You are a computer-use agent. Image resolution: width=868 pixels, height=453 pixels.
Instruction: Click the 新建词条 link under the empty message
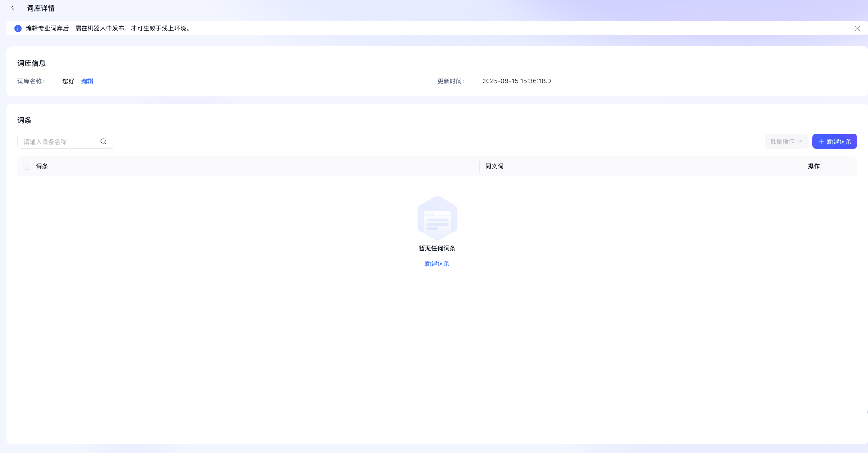tap(437, 264)
